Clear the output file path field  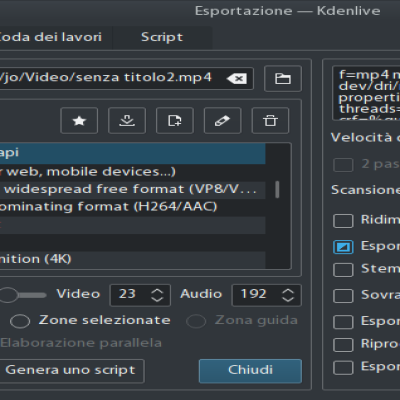tap(237, 79)
